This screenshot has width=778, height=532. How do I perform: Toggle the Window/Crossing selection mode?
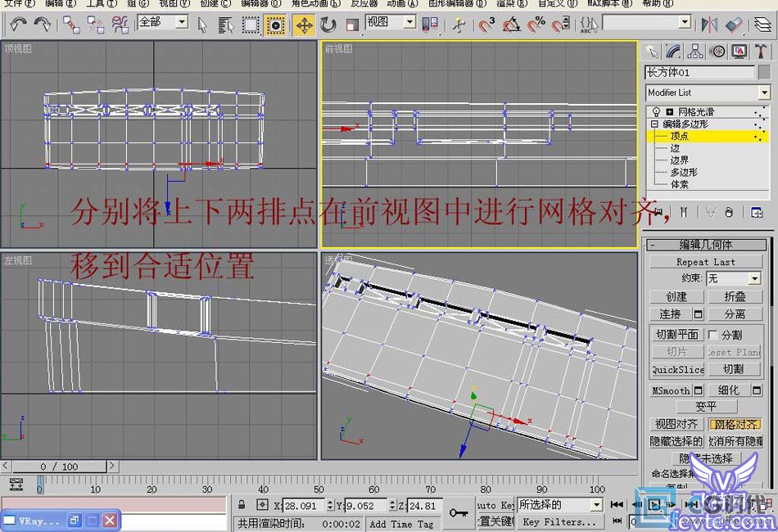coord(275,25)
